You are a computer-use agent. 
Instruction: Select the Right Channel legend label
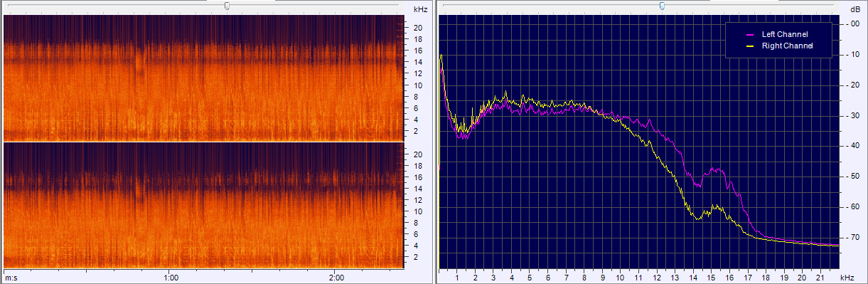787,46
